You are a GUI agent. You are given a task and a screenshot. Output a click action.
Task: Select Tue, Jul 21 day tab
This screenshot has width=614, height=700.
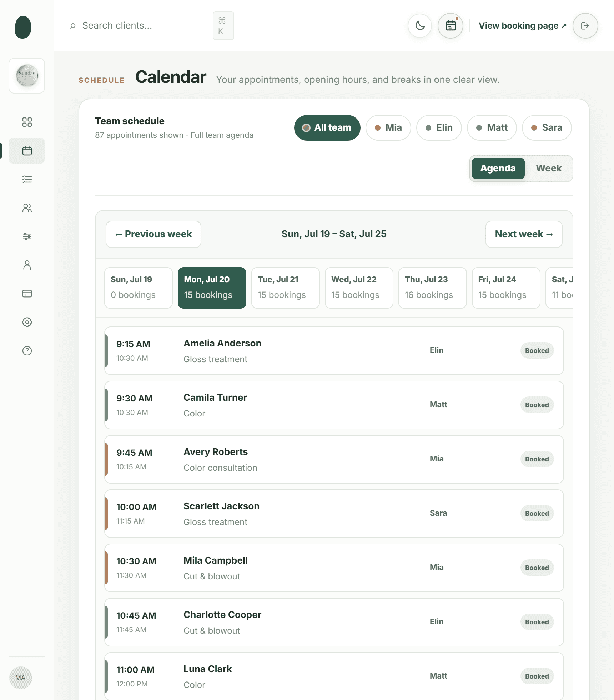point(286,288)
